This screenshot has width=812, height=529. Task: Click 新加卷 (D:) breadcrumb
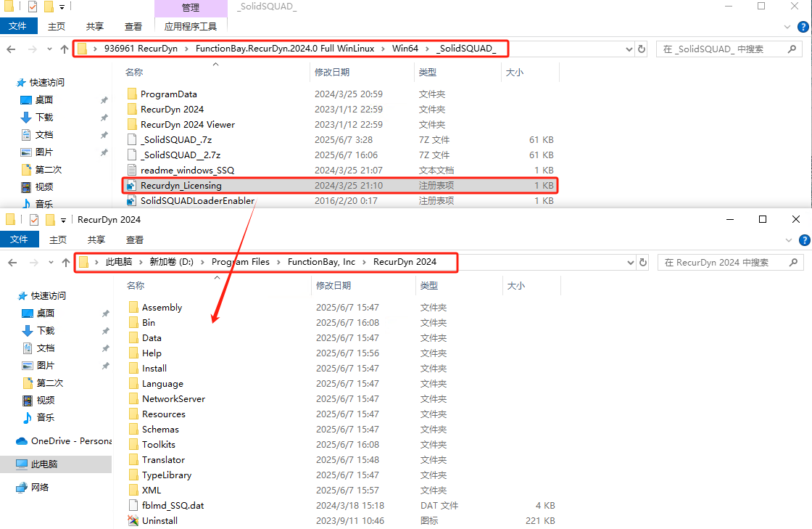(171, 262)
